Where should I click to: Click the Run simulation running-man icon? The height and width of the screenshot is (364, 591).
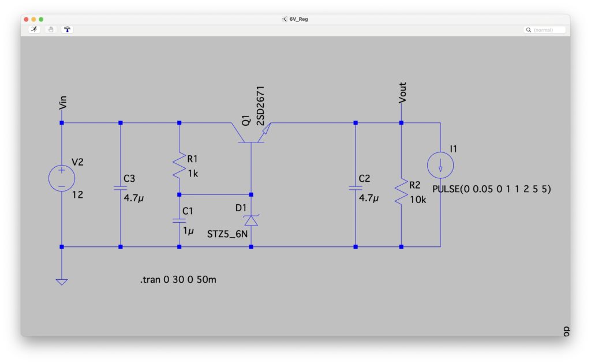34,29
